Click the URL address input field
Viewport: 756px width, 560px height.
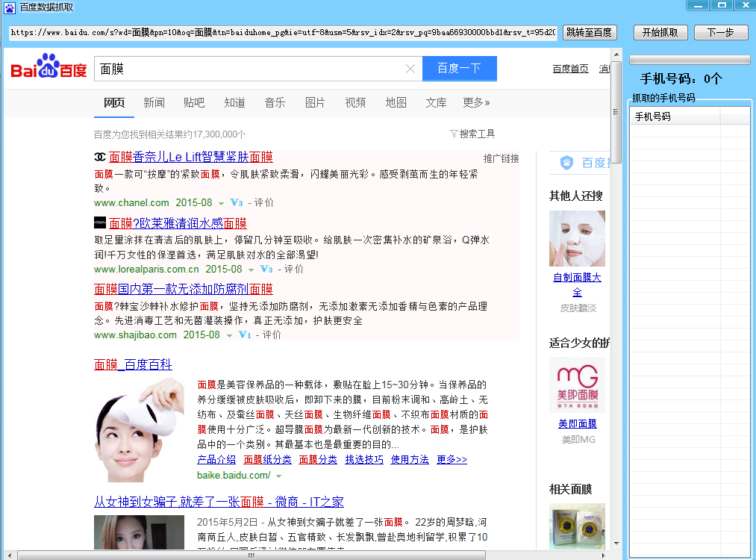[x=282, y=33]
